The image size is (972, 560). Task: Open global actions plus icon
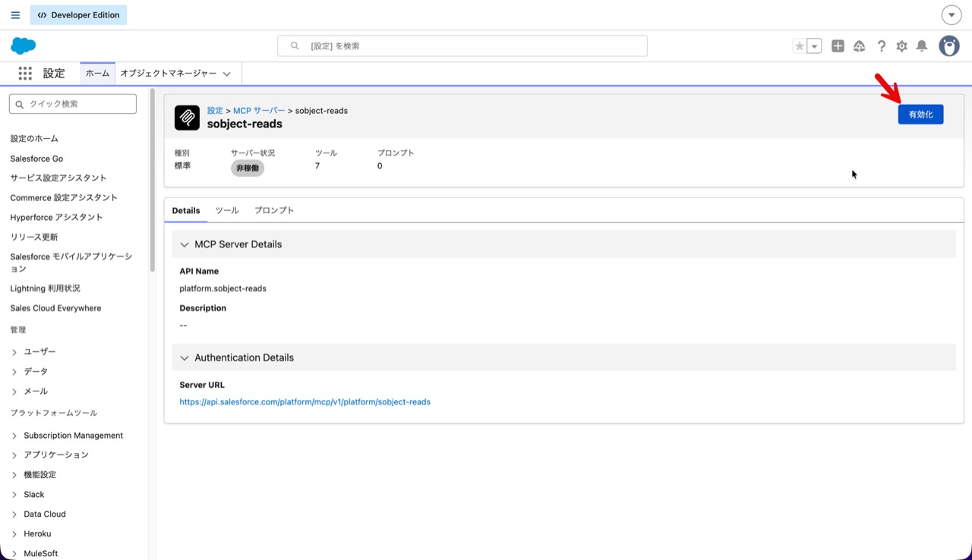[838, 46]
